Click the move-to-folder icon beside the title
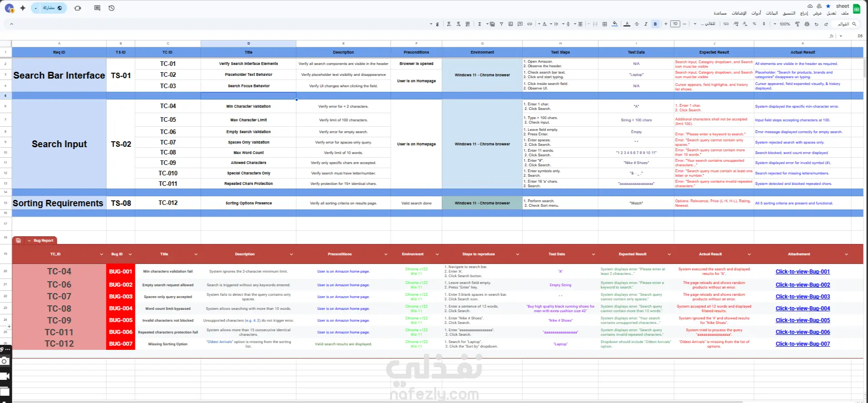The image size is (868, 403). pos(819,6)
